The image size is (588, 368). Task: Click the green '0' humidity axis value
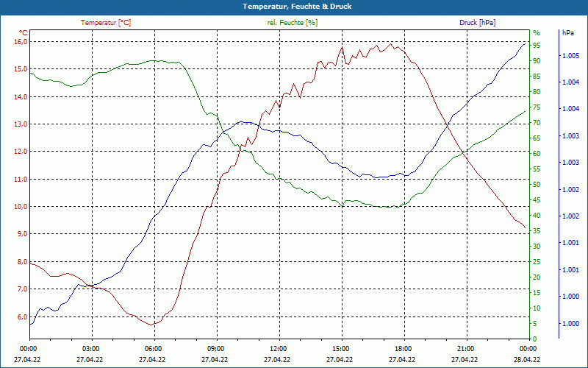pyautogui.click(x=535, y=339)
